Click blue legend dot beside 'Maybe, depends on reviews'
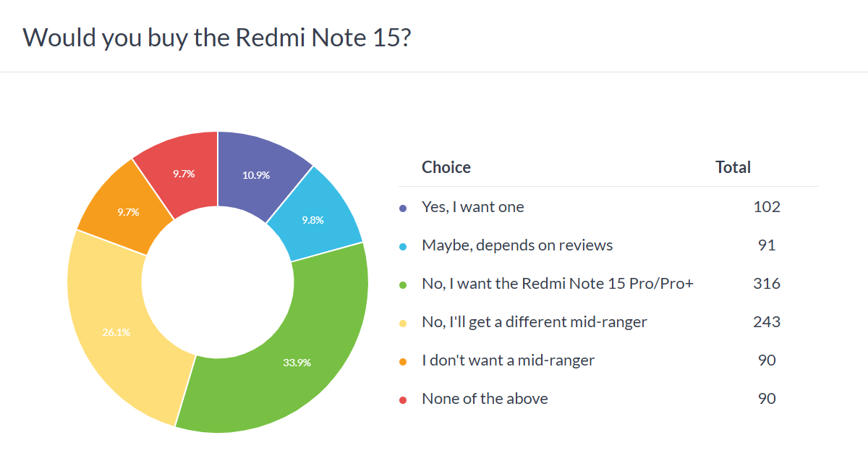Screen dimensions: 868x456 click(403, 246)
